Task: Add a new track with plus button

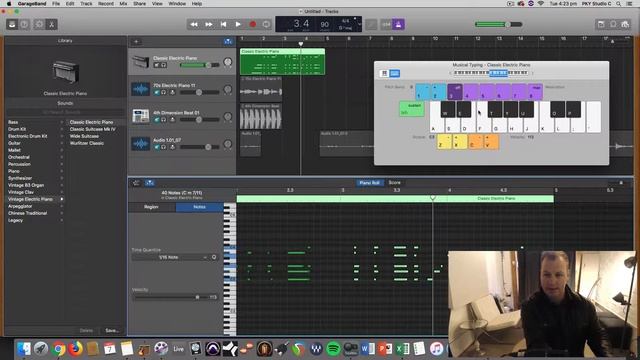Action: coord(136,42)
